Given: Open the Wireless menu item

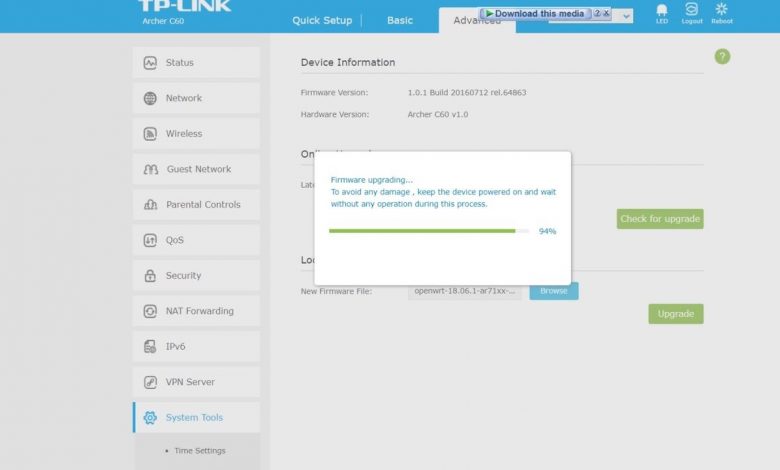Looking at the screenshot, I should pyautogui.click(x=196, y=134).
